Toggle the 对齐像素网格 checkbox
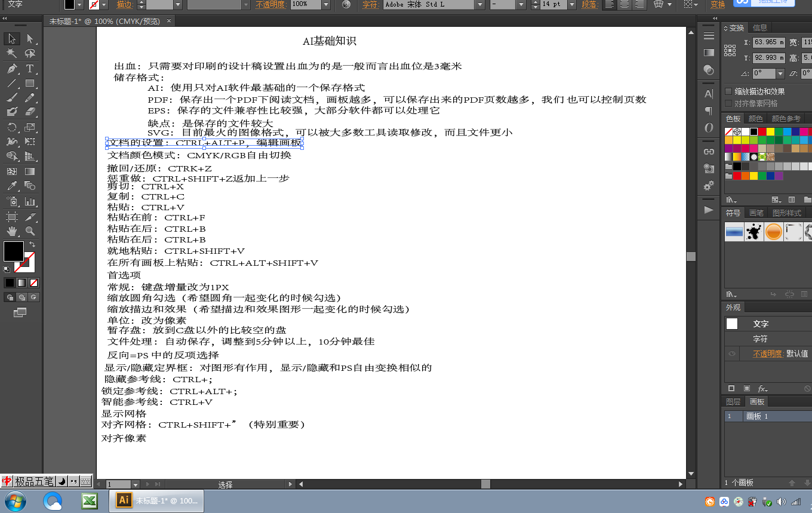 pos(728,103)
